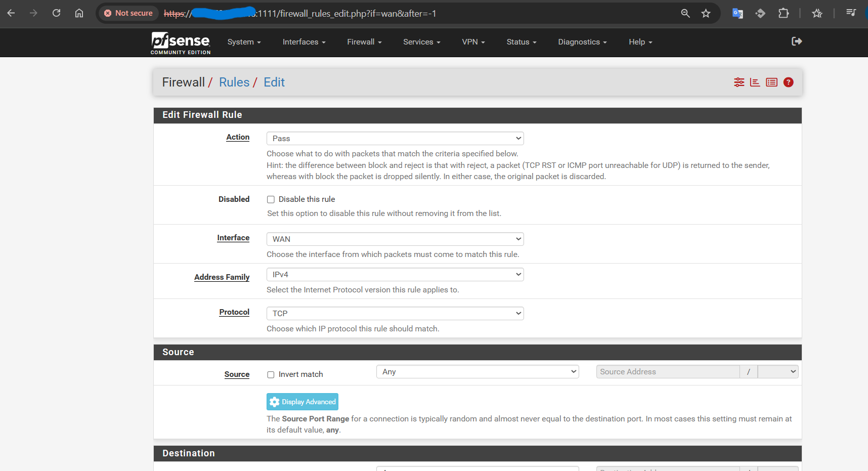Screen dimensions: 868x471
Task: Open the Interface dropdown showing WAN
Action: pyautogui.click(x=395, y=239)
